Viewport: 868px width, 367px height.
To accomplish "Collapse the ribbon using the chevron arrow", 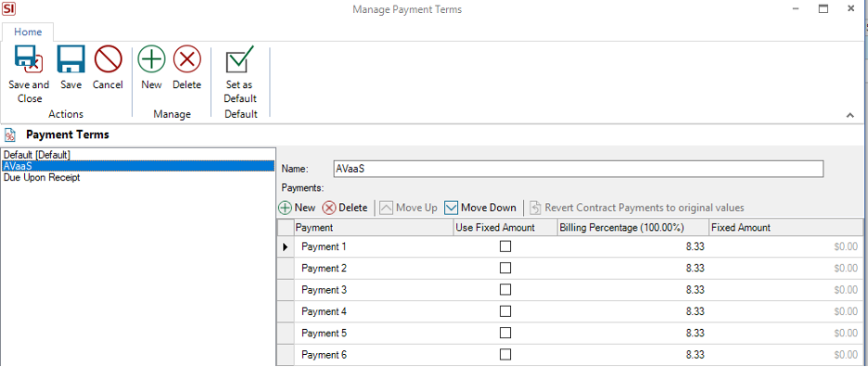I will pyautogui.click(x=849, y=115).
